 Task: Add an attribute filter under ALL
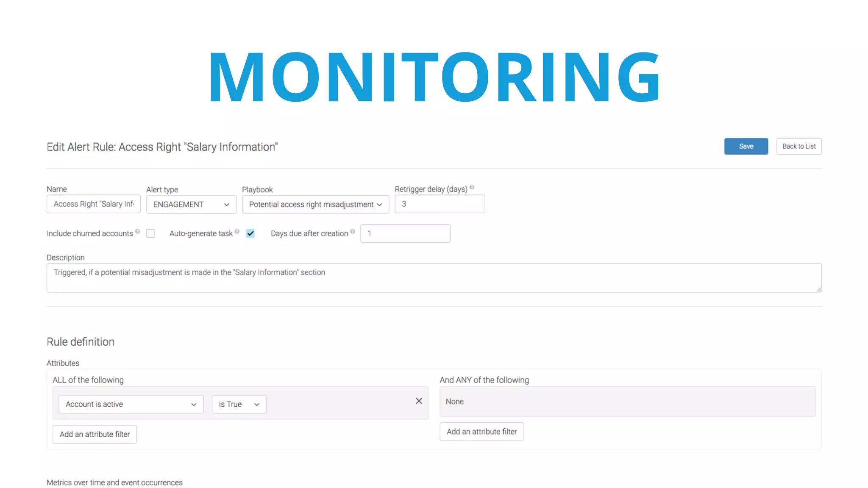tap(95, 434)
